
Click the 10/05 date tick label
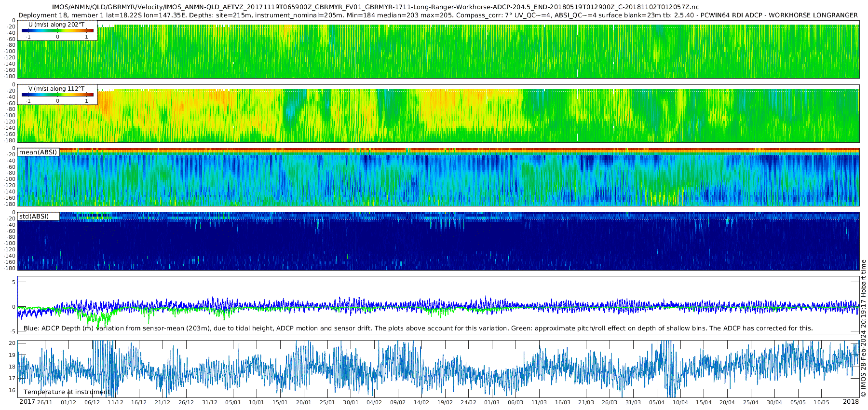coord(821,402)
